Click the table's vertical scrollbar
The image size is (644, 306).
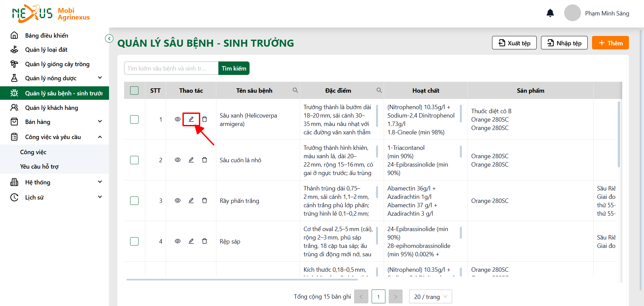click(619, 134)
